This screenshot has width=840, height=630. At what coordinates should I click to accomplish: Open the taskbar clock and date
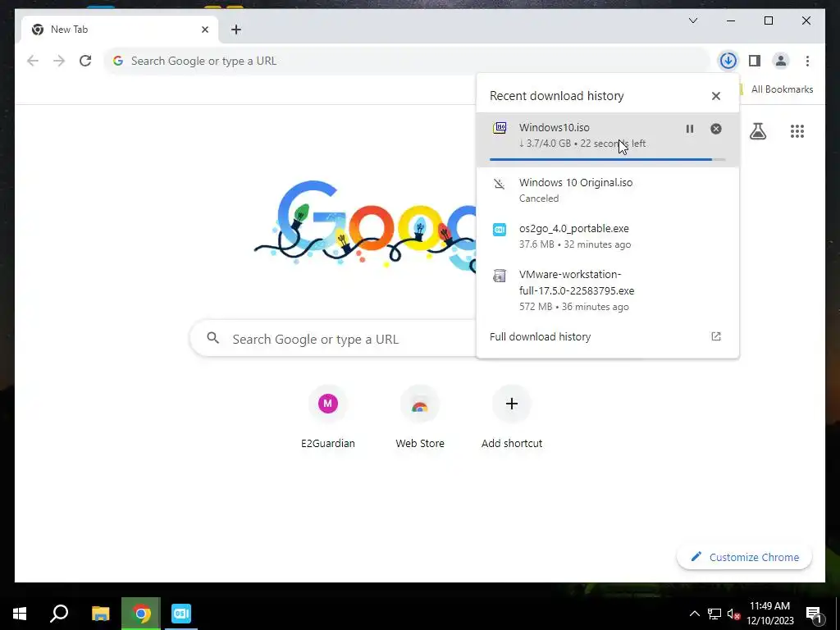click(x=770, y=614)
